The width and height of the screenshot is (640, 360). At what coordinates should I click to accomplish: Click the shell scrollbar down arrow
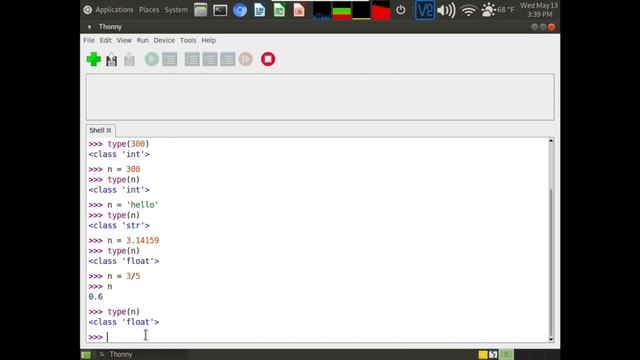click(x=551, y=339)
